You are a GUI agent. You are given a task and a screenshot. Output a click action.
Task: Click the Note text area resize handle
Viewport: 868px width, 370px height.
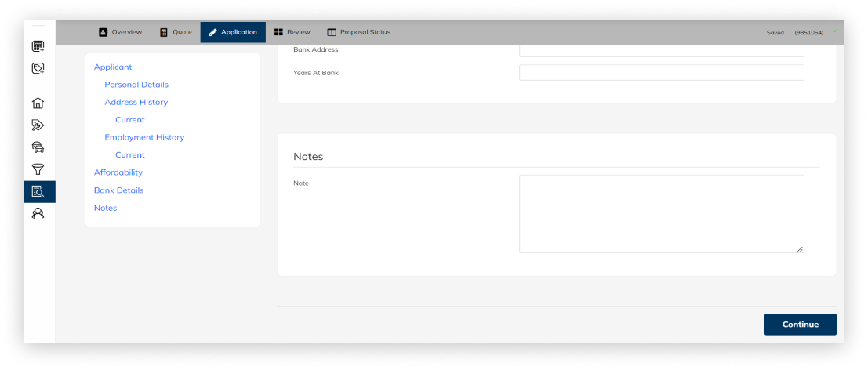(800, 249)
